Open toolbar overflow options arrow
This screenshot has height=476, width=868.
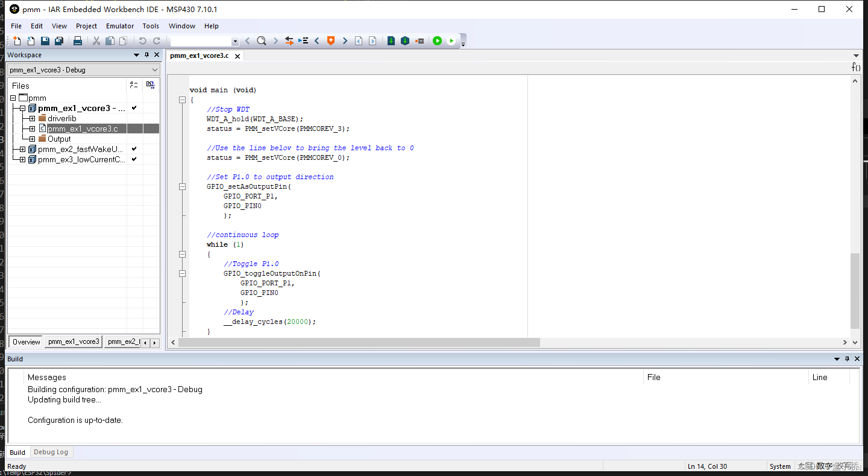pos(463,43)
